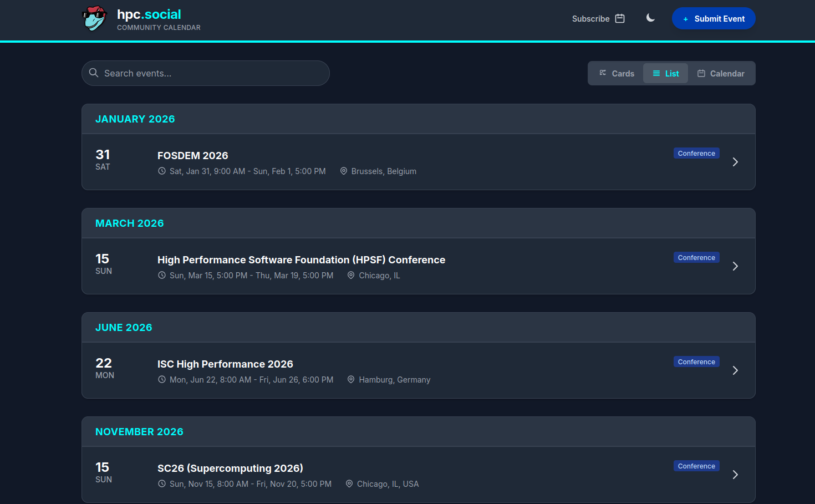Click the Conference badge on ISC event

[696, 362]
